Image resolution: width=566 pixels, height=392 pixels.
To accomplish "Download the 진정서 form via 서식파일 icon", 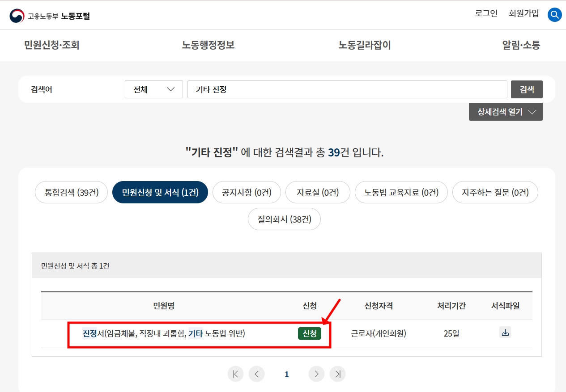I will click(x=505, y=332).
